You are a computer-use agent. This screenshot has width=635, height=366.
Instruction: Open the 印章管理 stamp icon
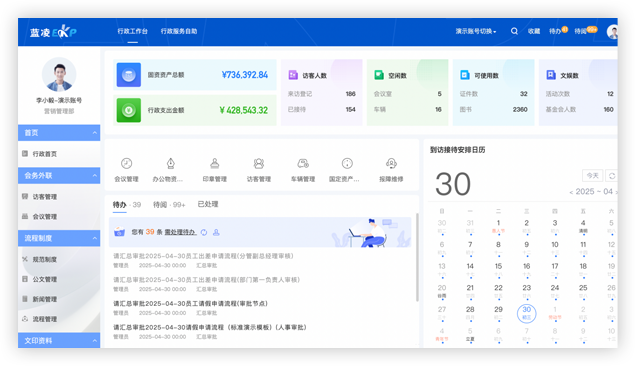pos(215,164)
